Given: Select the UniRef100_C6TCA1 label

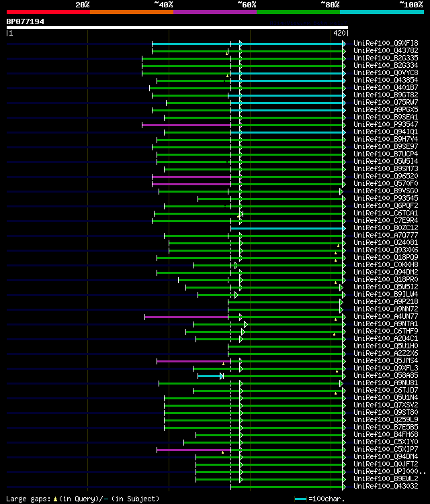Looking at the screenshot, I should coord(386,213).
